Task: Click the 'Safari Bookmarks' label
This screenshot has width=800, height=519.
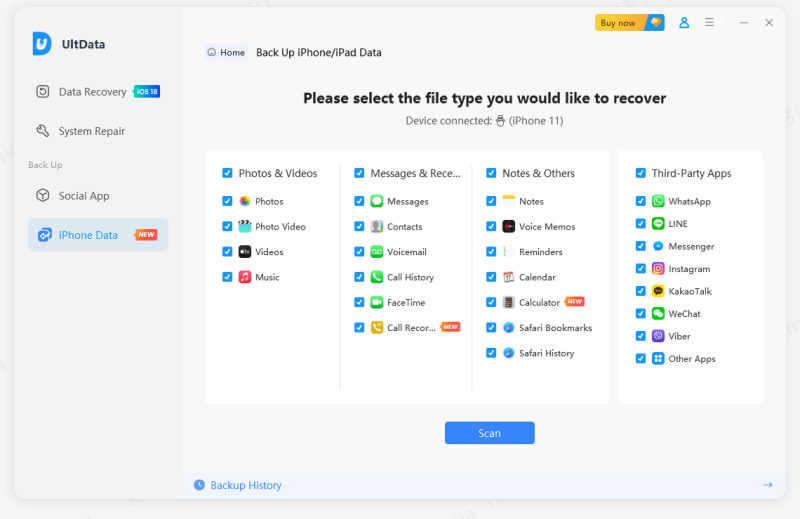Action: coord(556,328)
